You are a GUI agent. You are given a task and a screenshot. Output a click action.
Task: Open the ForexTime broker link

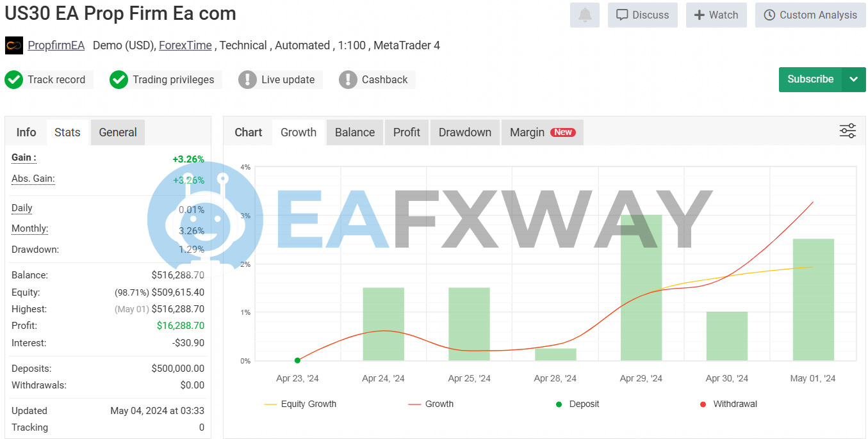(x=185, y=45)
